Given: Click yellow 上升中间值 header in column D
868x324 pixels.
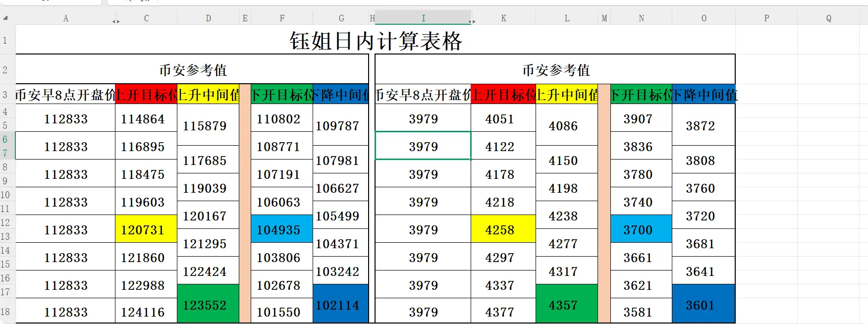Looking at the screenshot, I should click(208, 94).
